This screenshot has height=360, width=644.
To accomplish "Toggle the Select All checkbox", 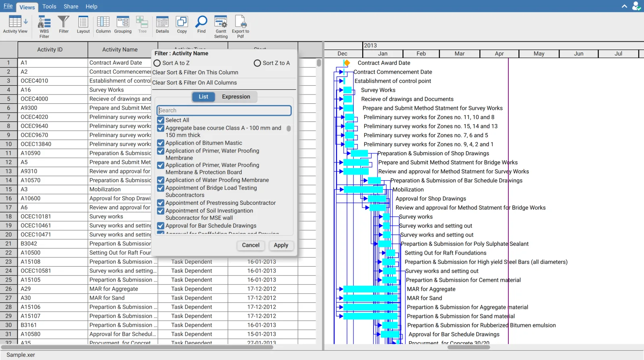I will pos(161,120).
